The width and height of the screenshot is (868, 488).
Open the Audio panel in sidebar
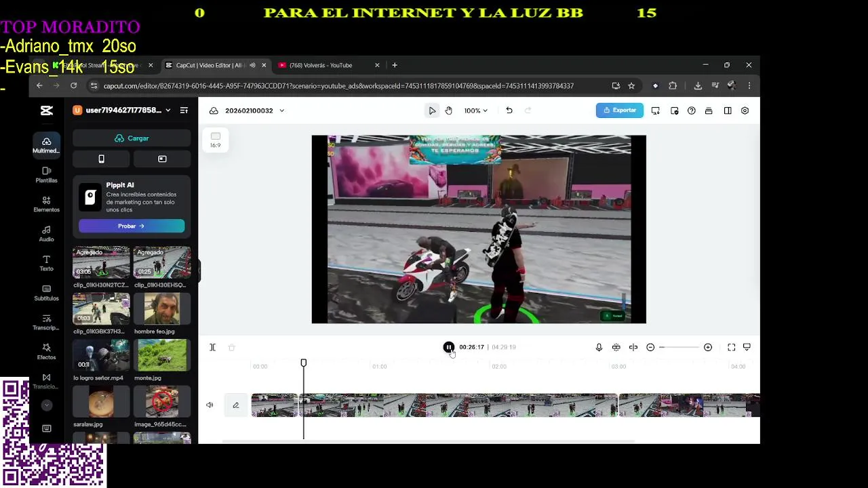46,234
